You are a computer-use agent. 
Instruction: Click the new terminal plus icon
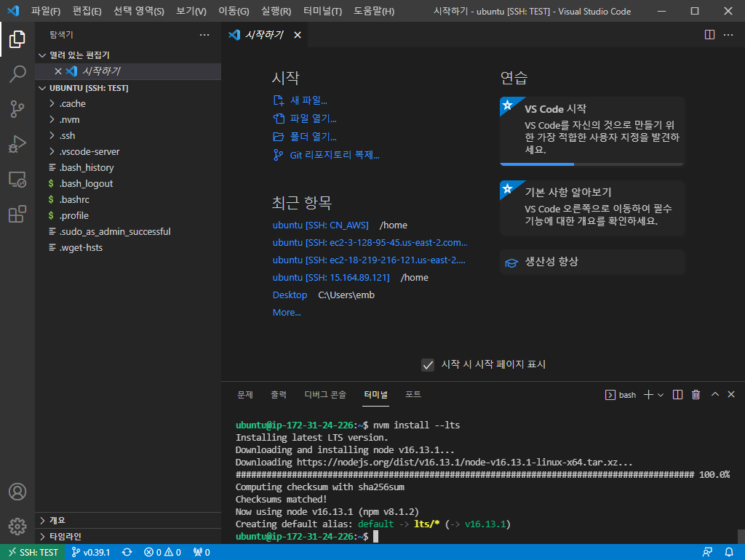[x=648, y=395]
